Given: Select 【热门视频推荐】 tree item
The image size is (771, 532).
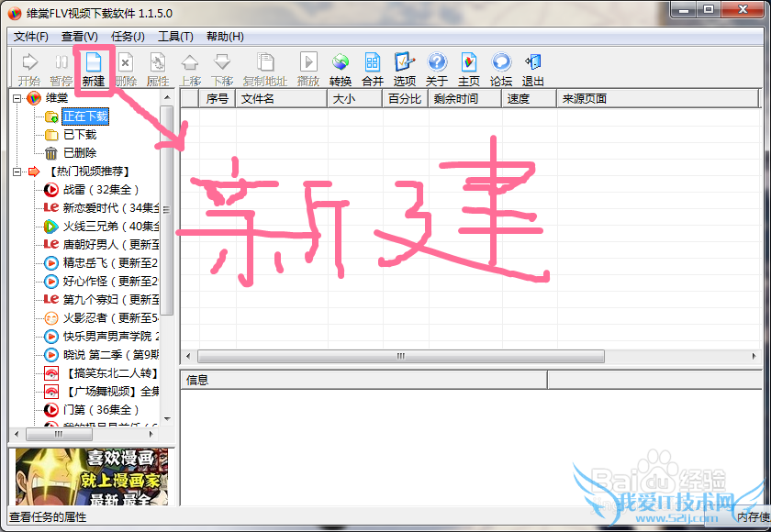Looking at the screenshot, I should 90,172.
